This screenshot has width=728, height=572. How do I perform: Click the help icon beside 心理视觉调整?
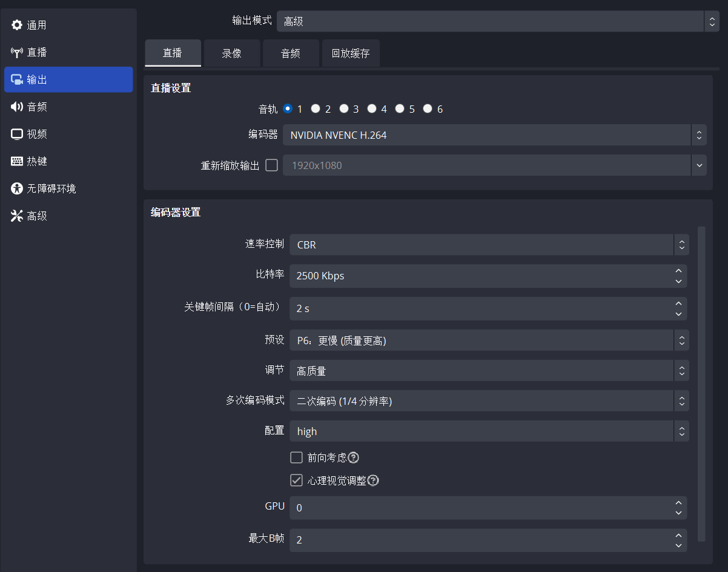pos(373,481)
